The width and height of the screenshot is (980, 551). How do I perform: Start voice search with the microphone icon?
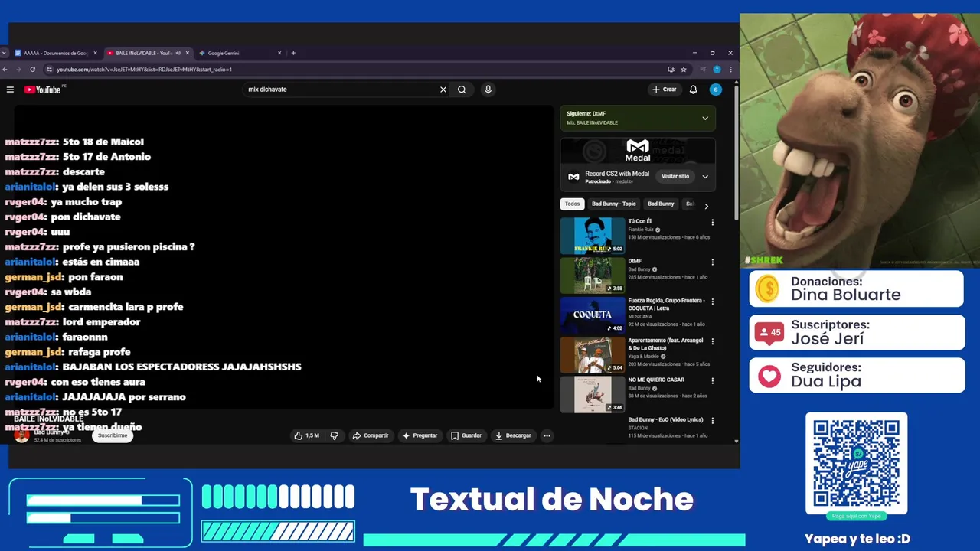click(x=488, y=90)
